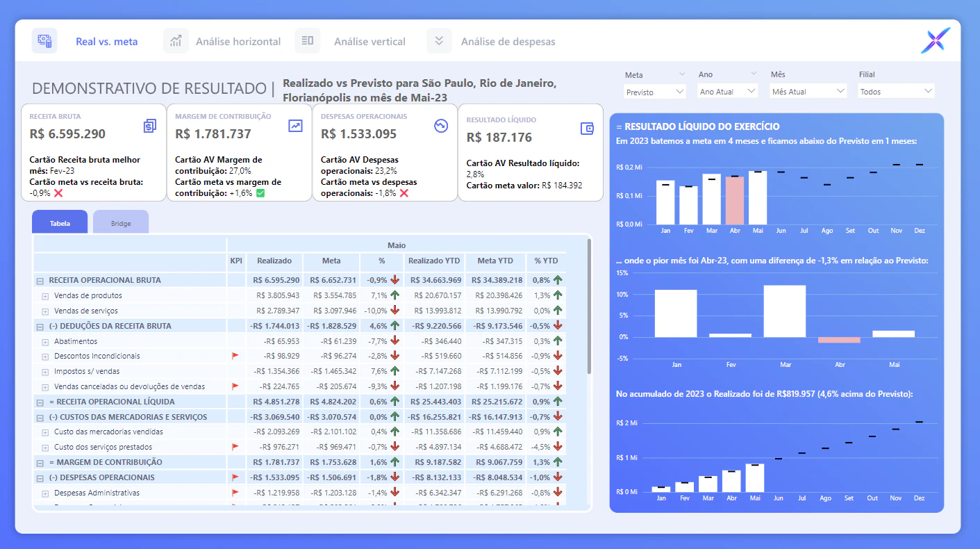Click the Margem de Contribuição chart icon
980x549 pixels.
click(x=296, y=126)
